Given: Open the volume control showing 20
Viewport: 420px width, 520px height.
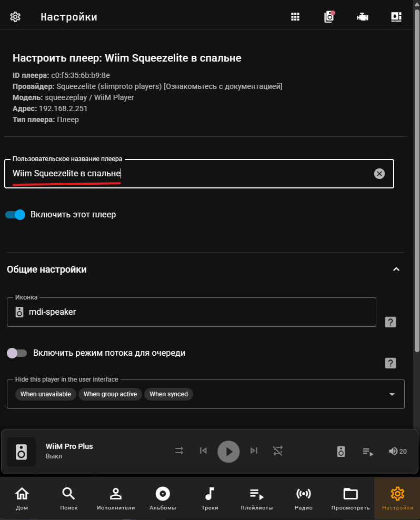Looking at the screenshot, I should coord(397,451).
